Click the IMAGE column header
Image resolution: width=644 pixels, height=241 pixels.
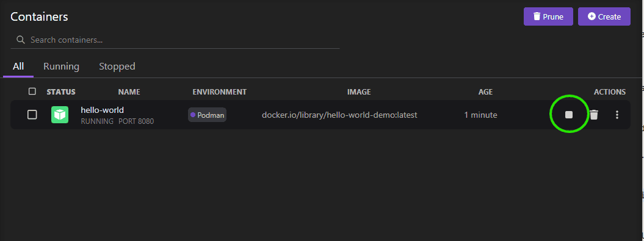pyautogui.click(x=359, y=92)
